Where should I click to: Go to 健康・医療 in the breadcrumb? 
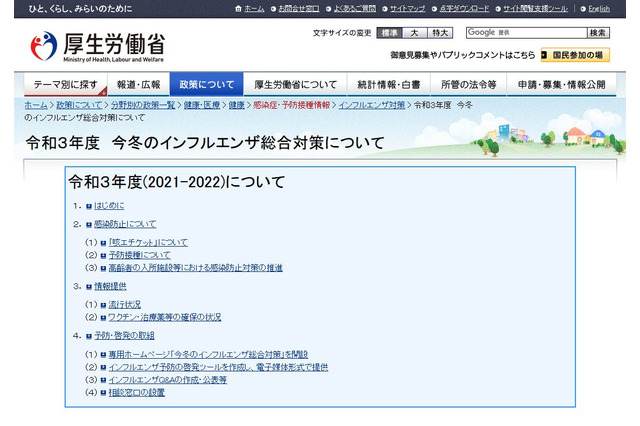tap(202, 105)
